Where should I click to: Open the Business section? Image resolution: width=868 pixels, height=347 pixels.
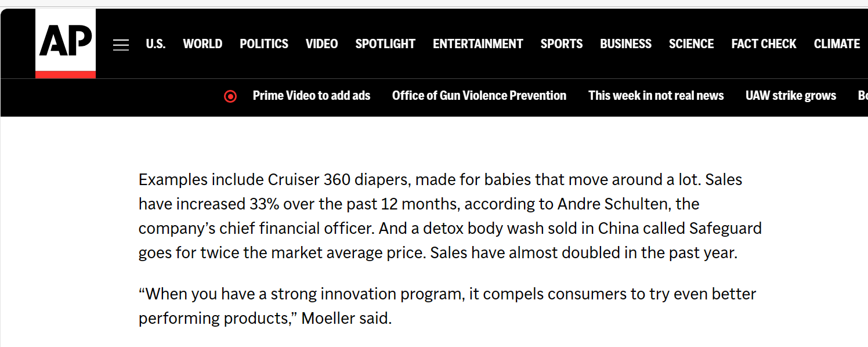pyautogui.click(x=625, y=44)
